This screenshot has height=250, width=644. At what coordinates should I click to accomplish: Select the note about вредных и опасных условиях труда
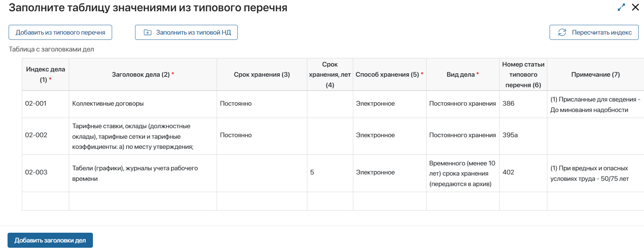tap(591, 172)
